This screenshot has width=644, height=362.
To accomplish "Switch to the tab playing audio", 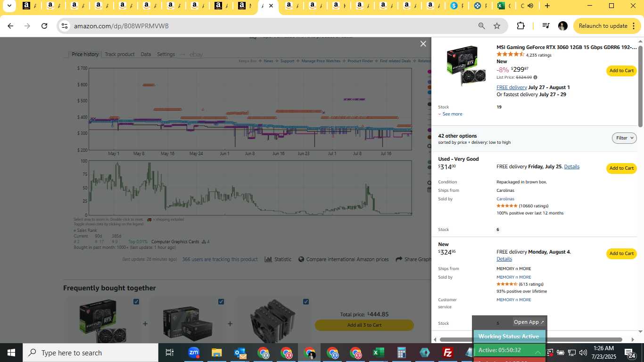I will pyautogui.click(x=526, y=6).
